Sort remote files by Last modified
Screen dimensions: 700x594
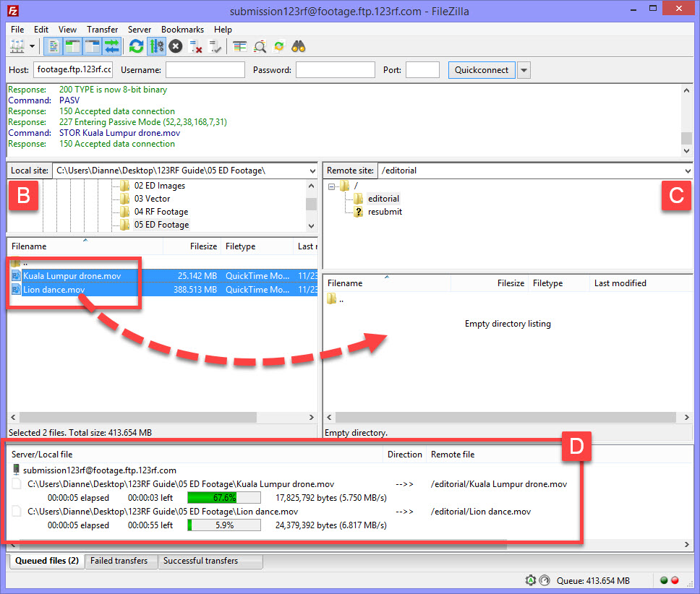(x=641, y=283)
